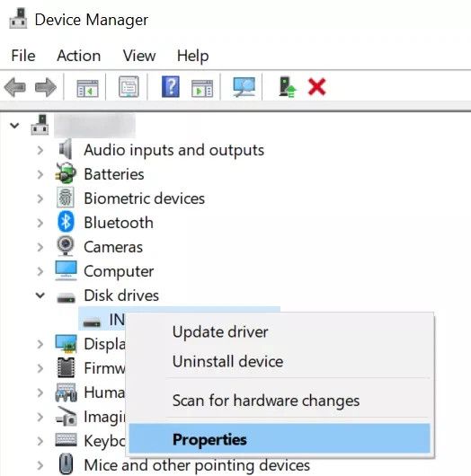Image resolution: width=471 pixels, height=476 pixels.
Task: Expand the Biometric devices category
Action: click(x=40, y=198)
